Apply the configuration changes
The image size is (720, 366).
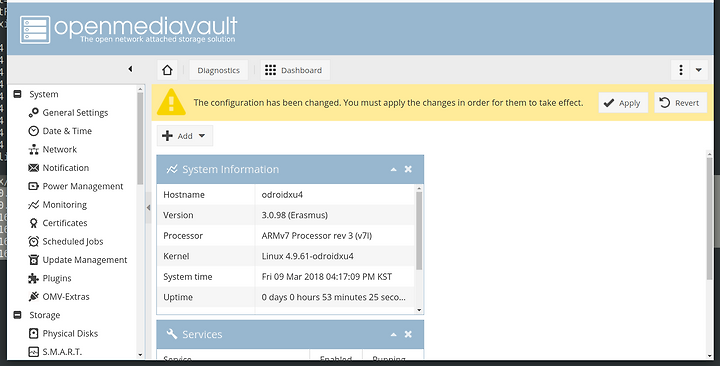coord(623,103)
